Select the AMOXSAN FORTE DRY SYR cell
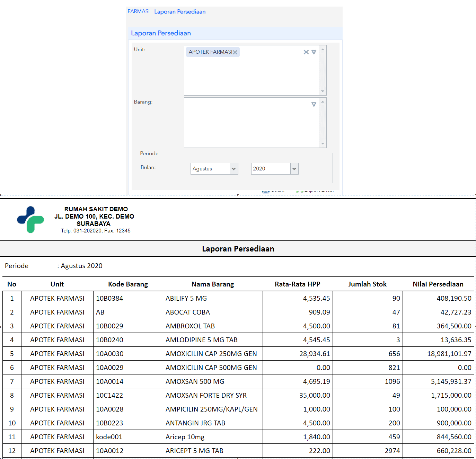This screenshot has width=476, height=459. tap(213, 395)
